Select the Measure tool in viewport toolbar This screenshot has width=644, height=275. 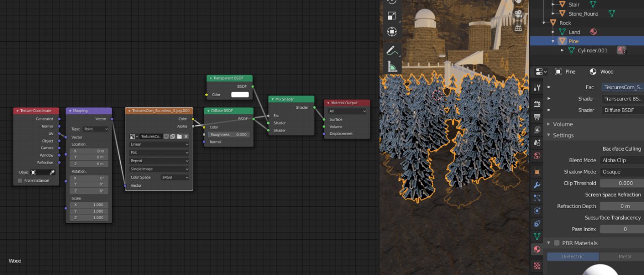[x=392, y=65]
